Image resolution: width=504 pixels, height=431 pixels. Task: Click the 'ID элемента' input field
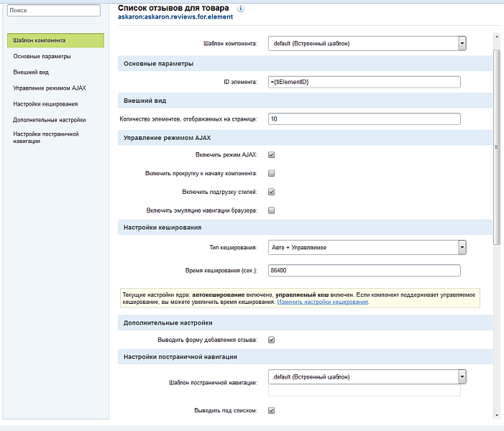[x=363, y=82]
